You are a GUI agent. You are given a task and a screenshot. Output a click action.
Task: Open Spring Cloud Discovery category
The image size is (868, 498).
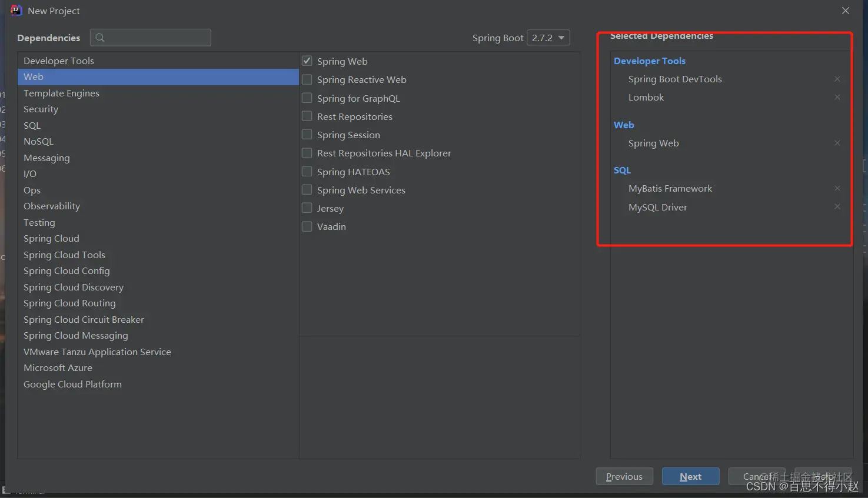click(x=158, y=287)
